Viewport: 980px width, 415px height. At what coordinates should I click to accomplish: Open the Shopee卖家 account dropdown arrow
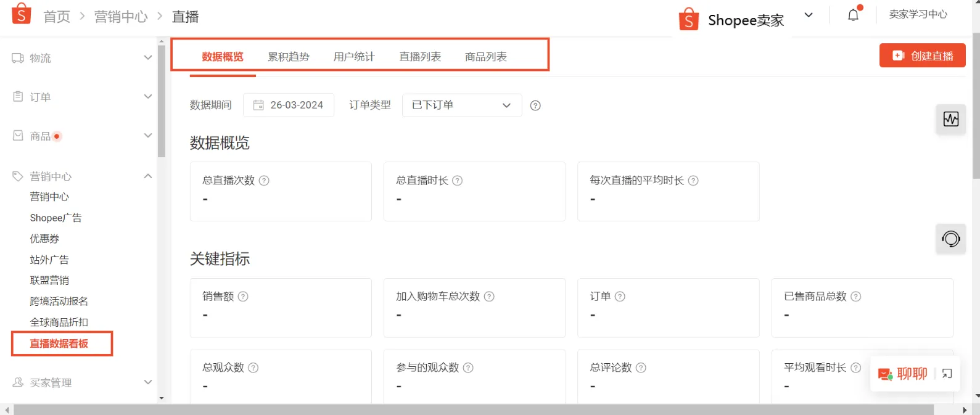[809, 15]
